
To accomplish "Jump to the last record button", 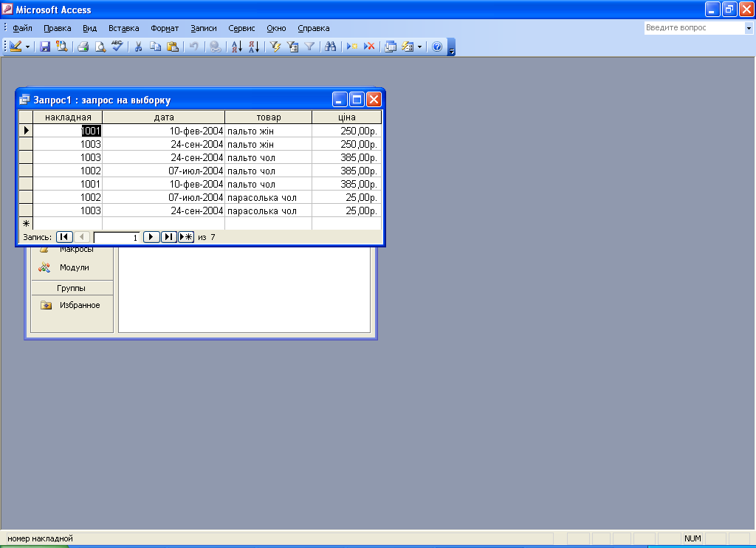I will pos(168,237).
